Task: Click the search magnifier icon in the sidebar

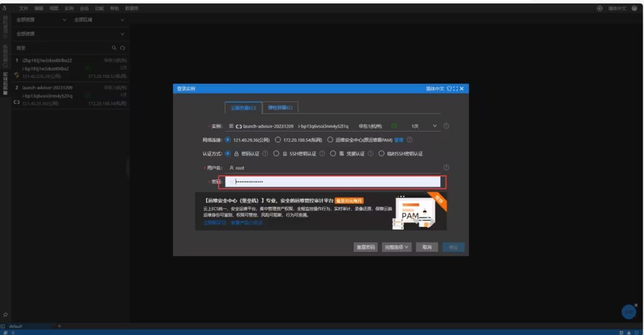Action: coord(114,48)
